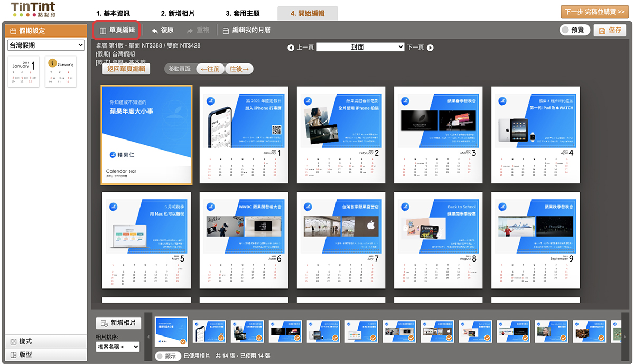Select the March 3 page thumbnail

(439, 135)
